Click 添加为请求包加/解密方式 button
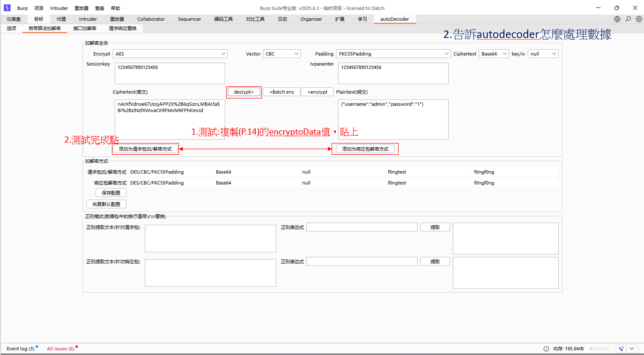 click(x=145, y=149)
